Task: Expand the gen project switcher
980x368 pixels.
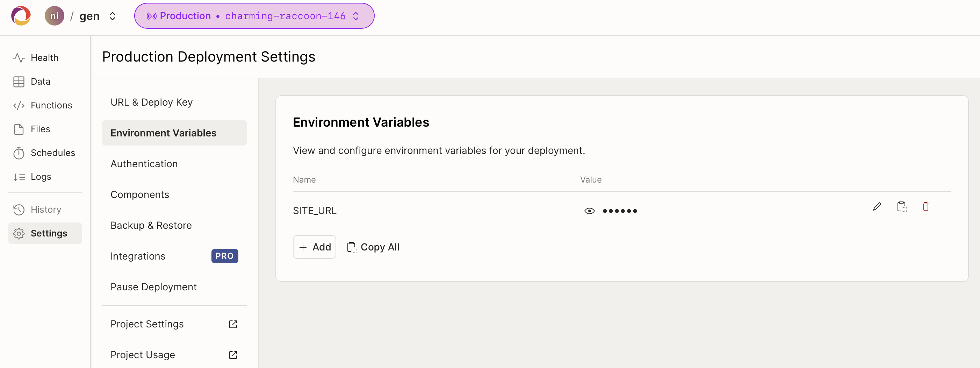Action: [x=112, y=16]
